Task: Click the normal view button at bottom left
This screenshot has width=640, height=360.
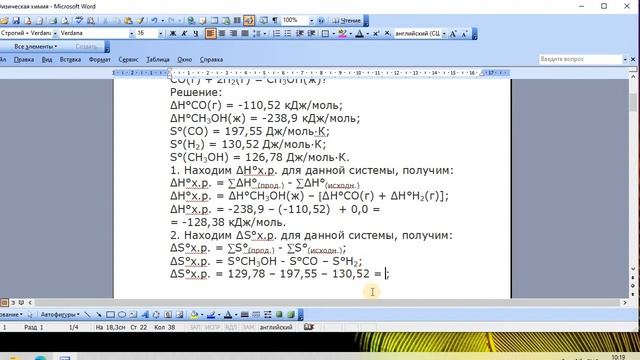Action: 4,302
